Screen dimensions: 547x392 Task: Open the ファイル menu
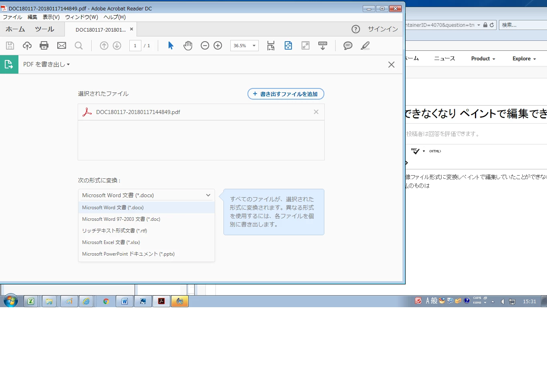point(12,17)
